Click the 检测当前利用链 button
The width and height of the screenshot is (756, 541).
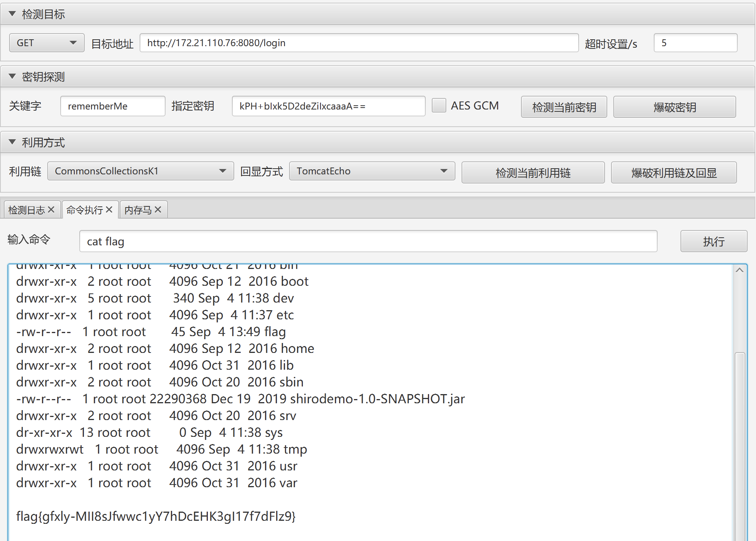533,172
